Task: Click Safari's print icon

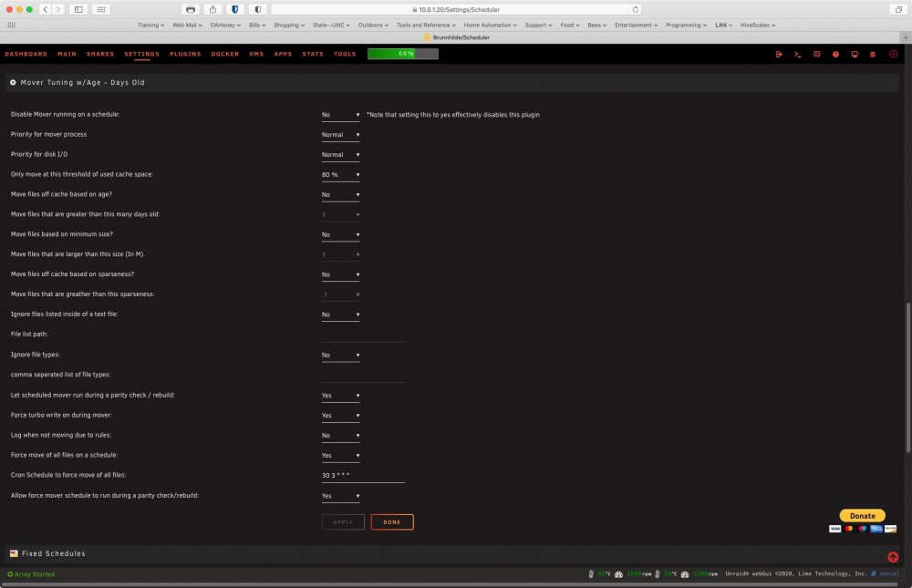Action: pyautogui.click(x=191, y=9)
